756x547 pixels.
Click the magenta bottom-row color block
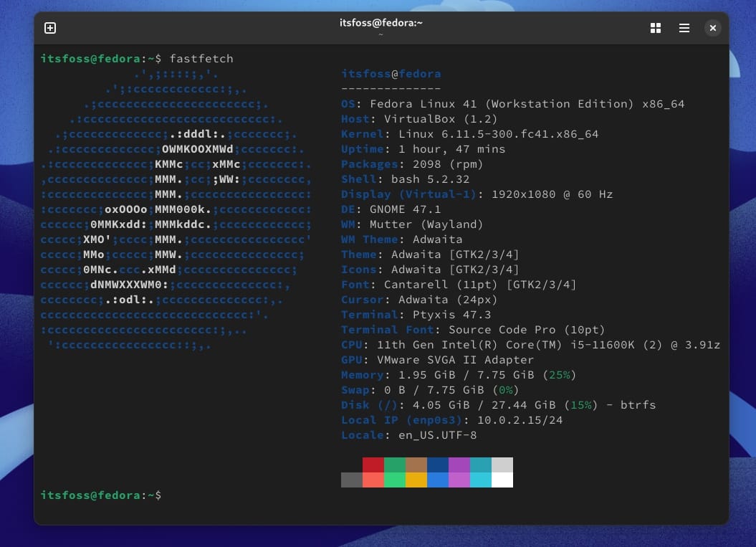coord(459,480)
